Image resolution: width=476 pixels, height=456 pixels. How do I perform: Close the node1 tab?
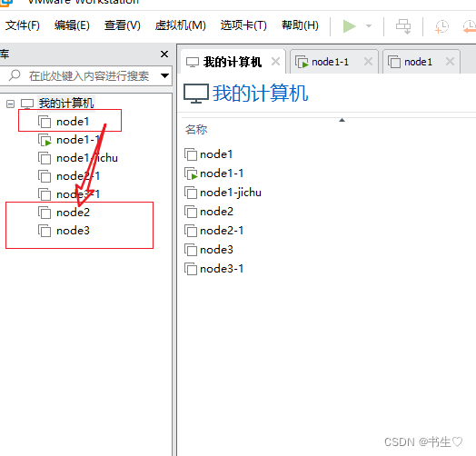click(450, 62)
